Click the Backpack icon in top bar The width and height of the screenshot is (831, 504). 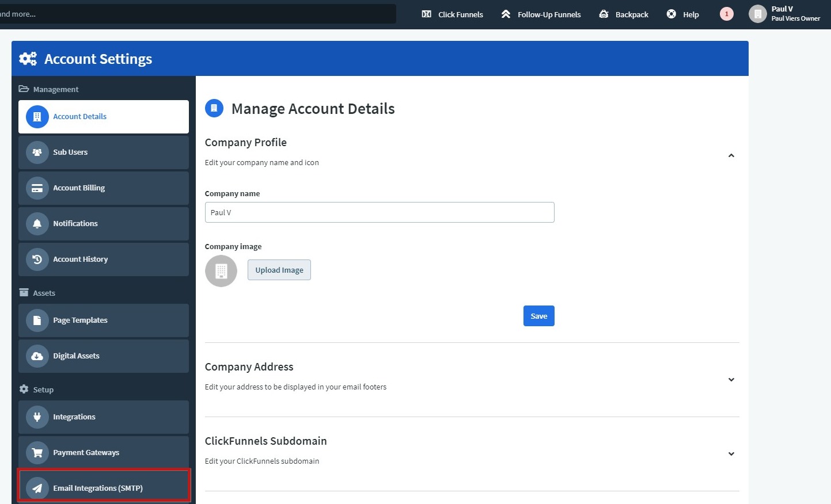604,14
